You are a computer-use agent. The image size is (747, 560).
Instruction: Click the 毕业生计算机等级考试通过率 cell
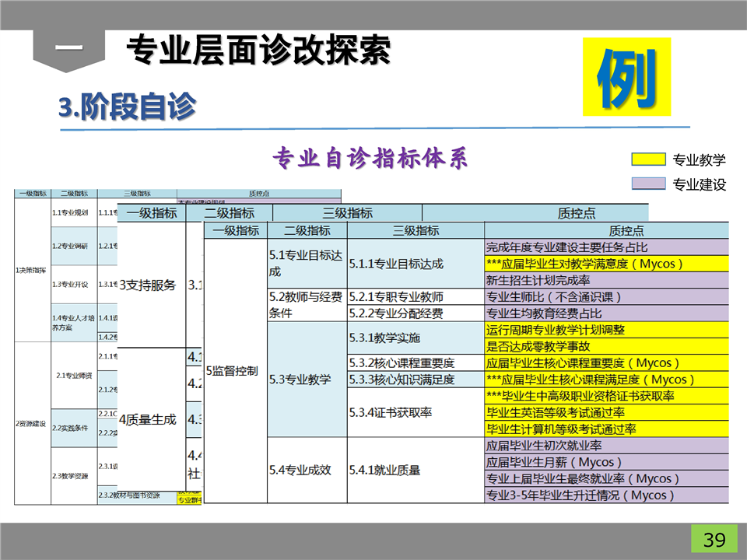pos(606,429)
